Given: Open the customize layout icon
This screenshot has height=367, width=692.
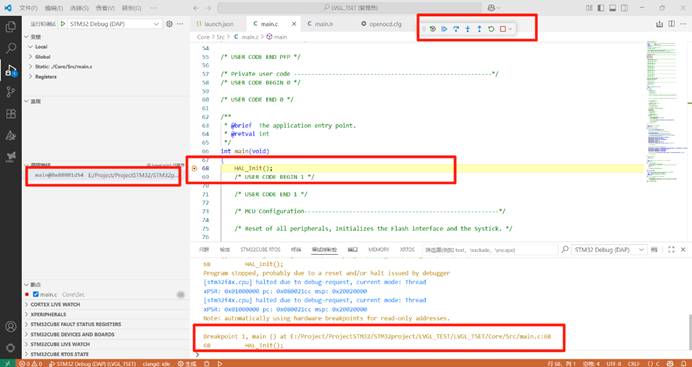Looking at the screenshot, I should pyautogui.click(x=589, y=8).
